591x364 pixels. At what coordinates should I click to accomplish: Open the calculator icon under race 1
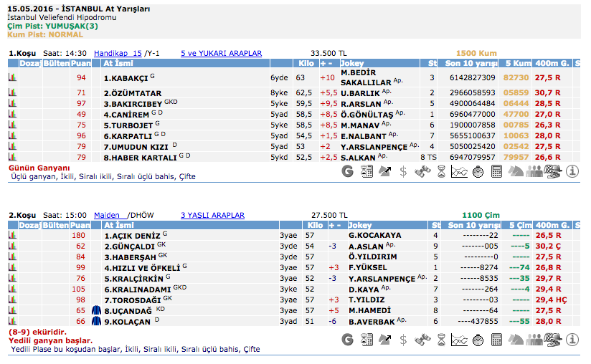pos(497,171)
